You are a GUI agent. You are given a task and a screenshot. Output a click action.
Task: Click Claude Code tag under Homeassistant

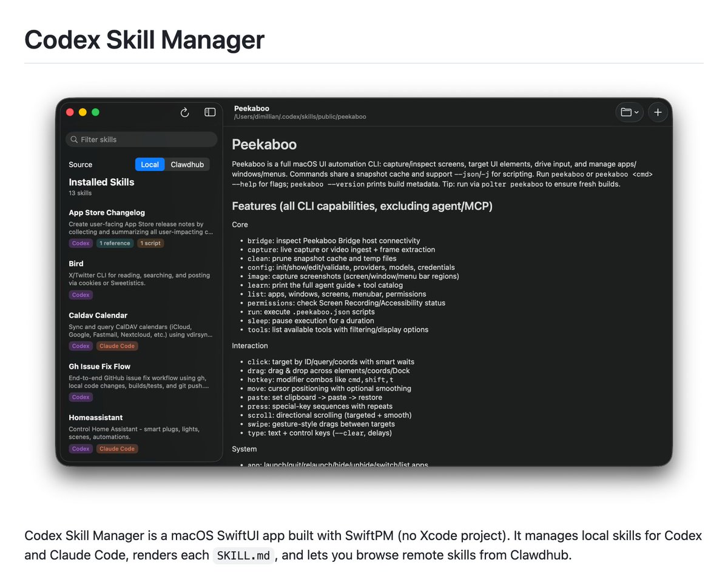[x=117, y=449]
